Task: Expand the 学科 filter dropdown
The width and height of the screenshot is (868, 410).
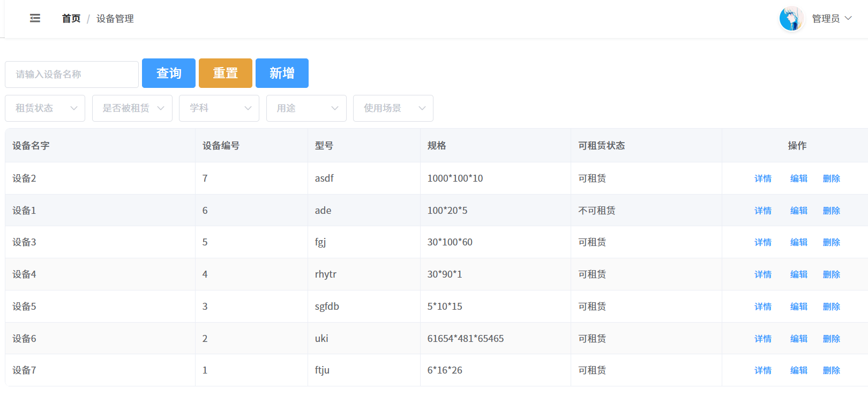Action: coord(219,108)
